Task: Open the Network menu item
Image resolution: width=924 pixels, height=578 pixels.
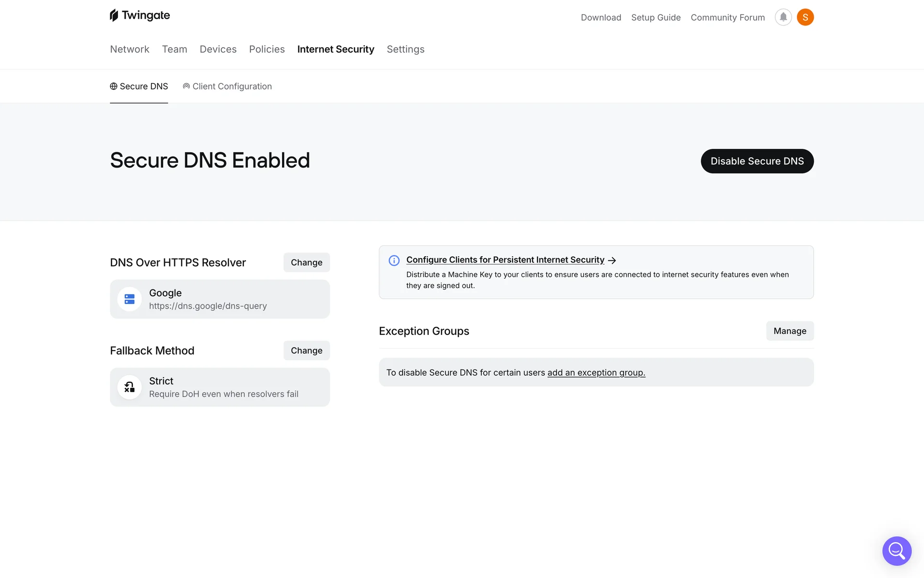Action: point(129,49)
